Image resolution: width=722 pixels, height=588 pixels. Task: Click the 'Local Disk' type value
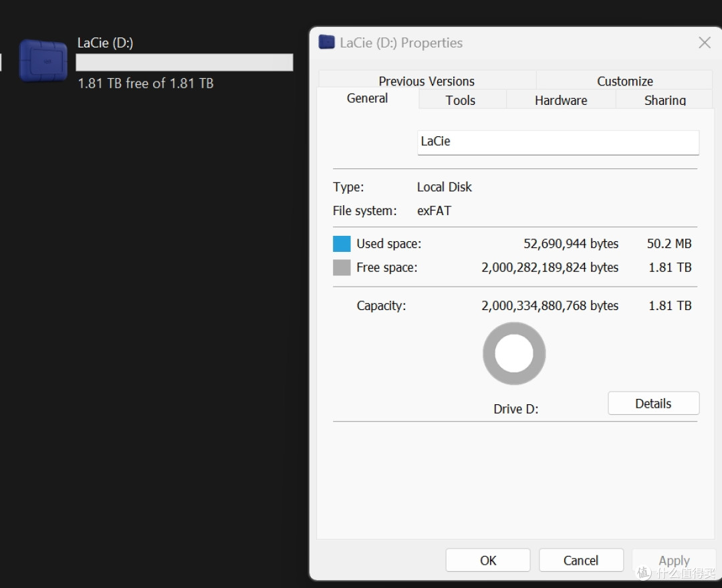pyautogui.click(x=445, y=187)
